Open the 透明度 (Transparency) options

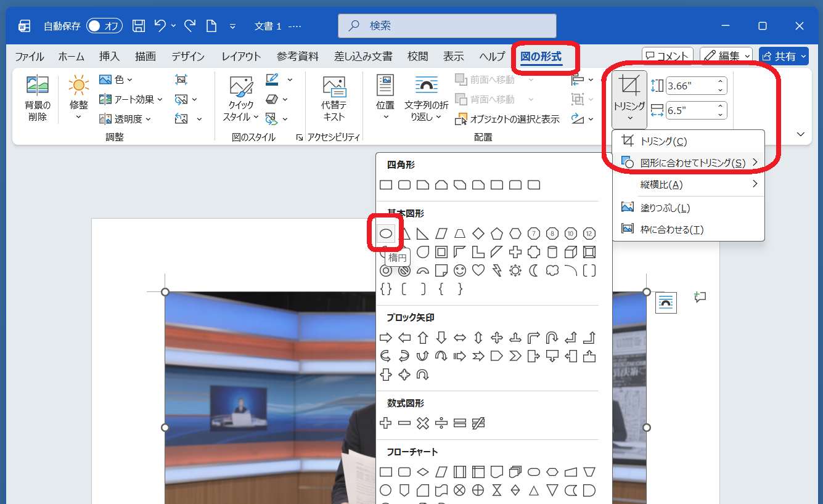pos(105,118)
